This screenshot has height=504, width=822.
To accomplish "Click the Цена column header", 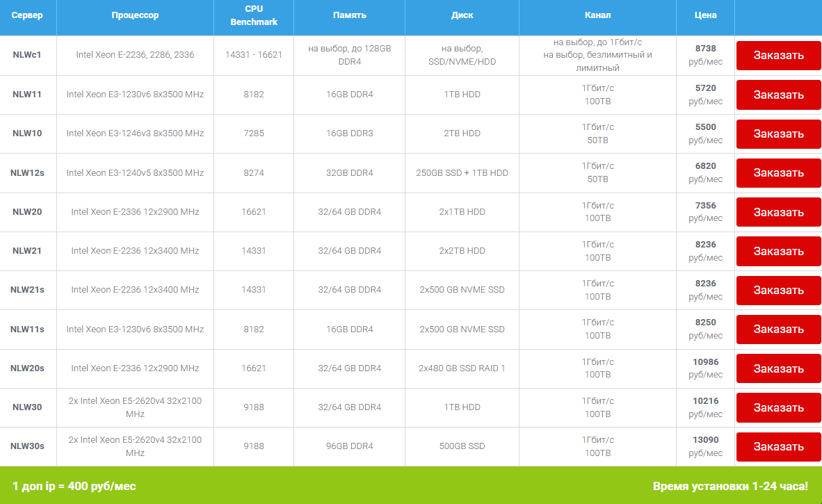I will (706, 15).
